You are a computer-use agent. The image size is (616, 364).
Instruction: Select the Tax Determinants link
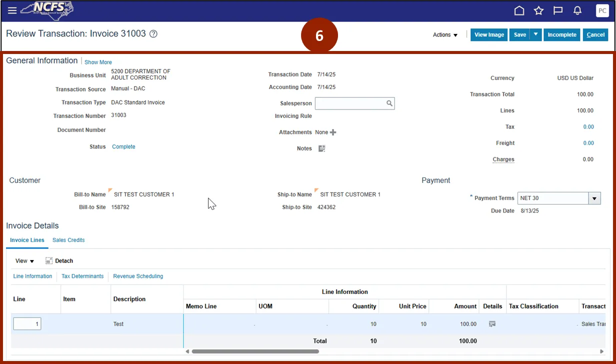(x=82, y=276)
